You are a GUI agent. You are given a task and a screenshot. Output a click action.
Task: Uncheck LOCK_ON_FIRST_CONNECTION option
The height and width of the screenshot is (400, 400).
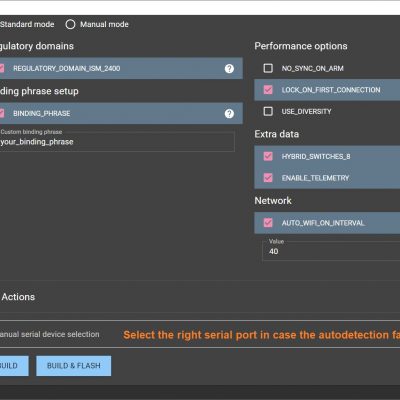tap(268, 90)
